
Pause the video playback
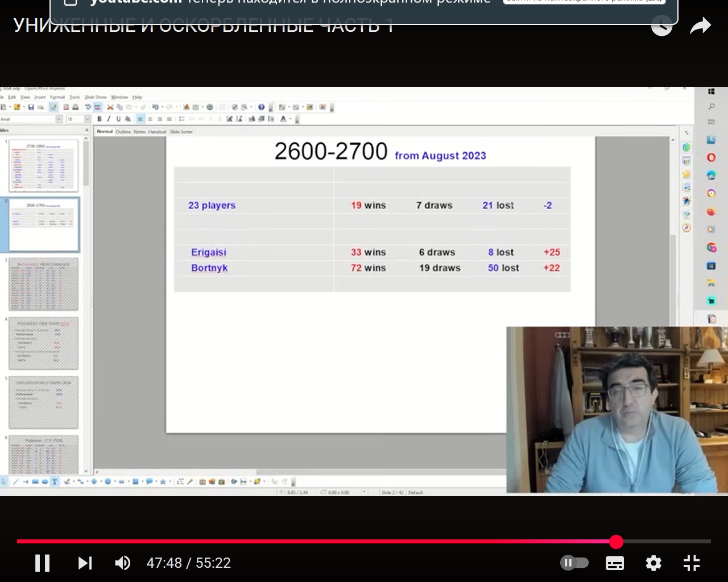[x=43, y=563]
